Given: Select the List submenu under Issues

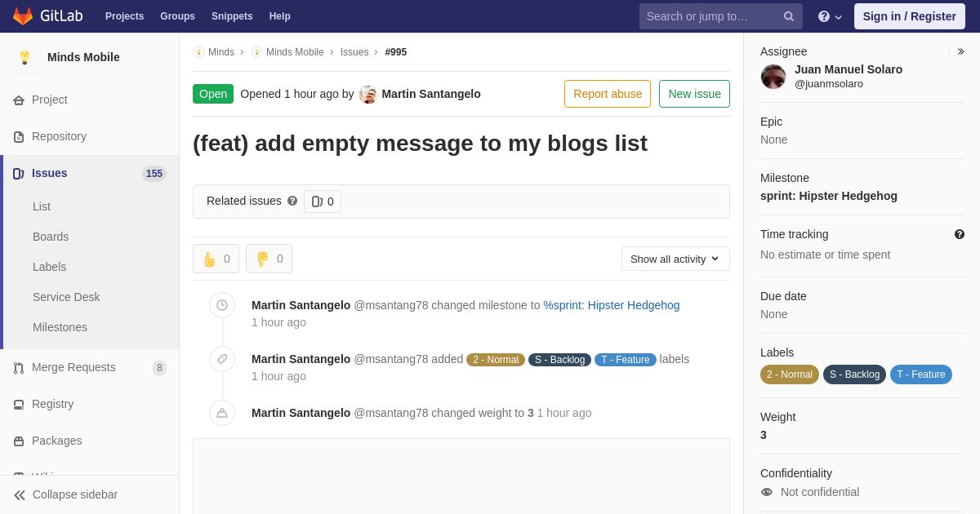Looking at the screenshot, I should coord(42,206).
